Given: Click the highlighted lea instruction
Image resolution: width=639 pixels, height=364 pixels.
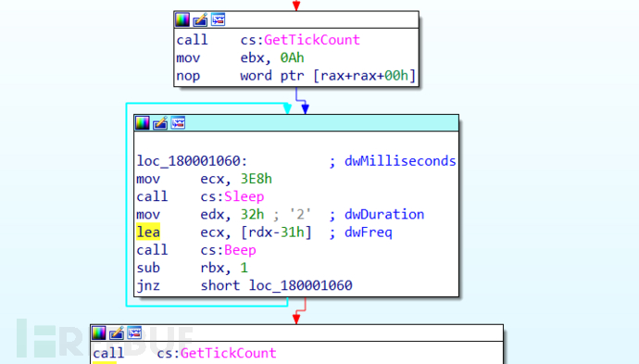Looking at the screenshot, I should (148, 232).
